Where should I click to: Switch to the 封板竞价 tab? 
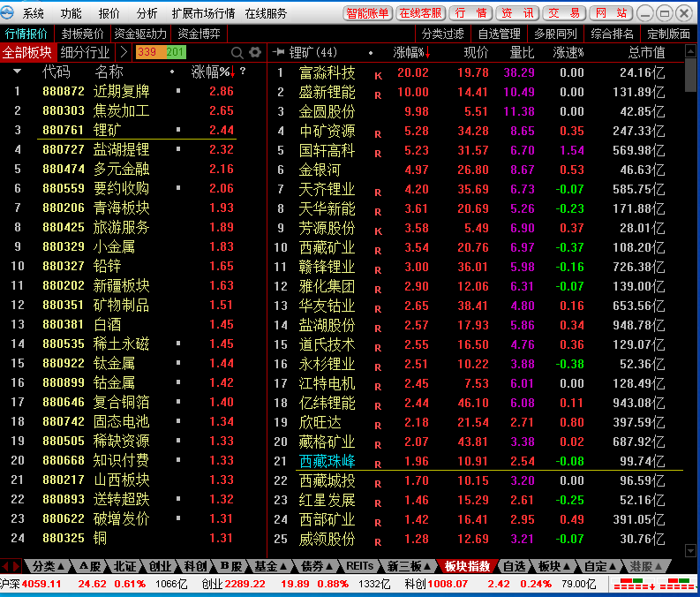click(83, 34)
